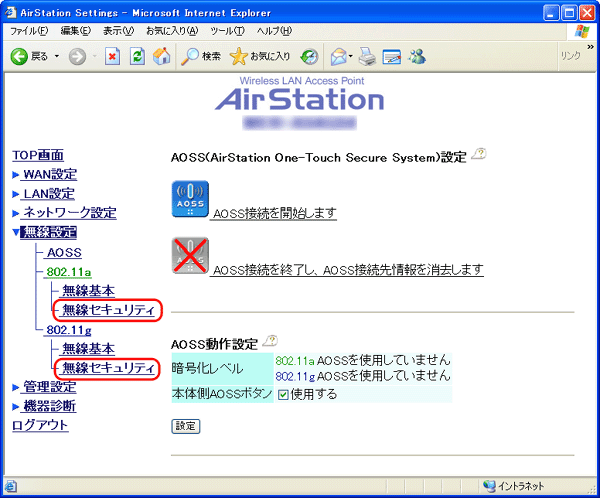Open the 表示(V) menu
The width and height of the screenshot is (600, 498).
pyautogui.click(x=118, y=31)
